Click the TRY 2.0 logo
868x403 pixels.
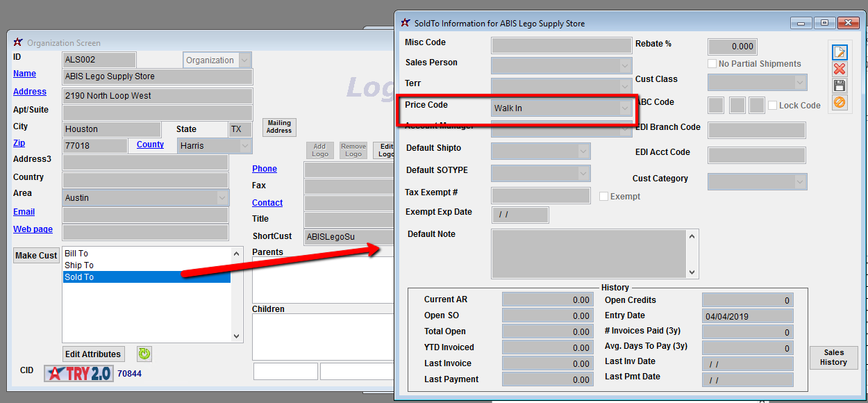pos(78,373)
